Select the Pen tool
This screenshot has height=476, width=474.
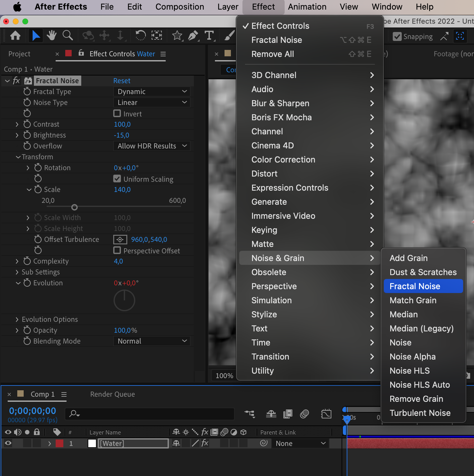[193, 36]
